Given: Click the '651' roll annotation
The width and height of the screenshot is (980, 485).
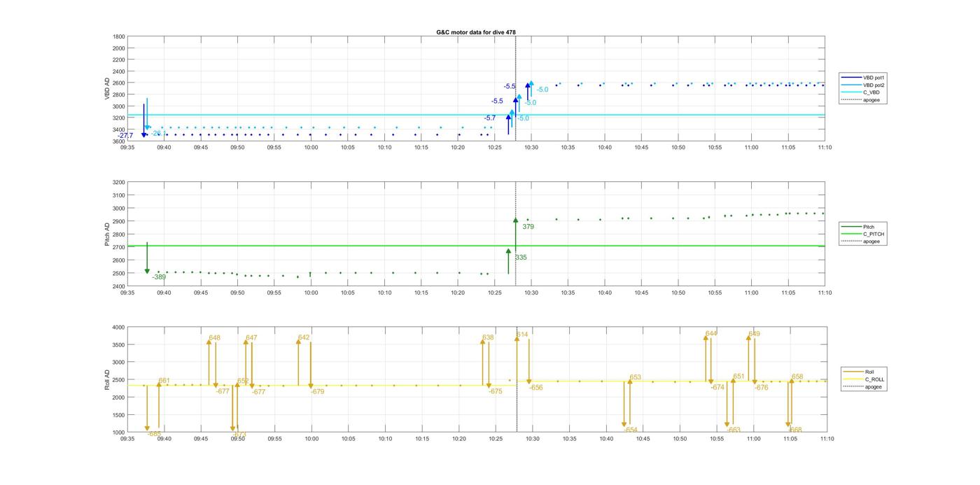Looking at the screenshot, I should click(738, 377).
